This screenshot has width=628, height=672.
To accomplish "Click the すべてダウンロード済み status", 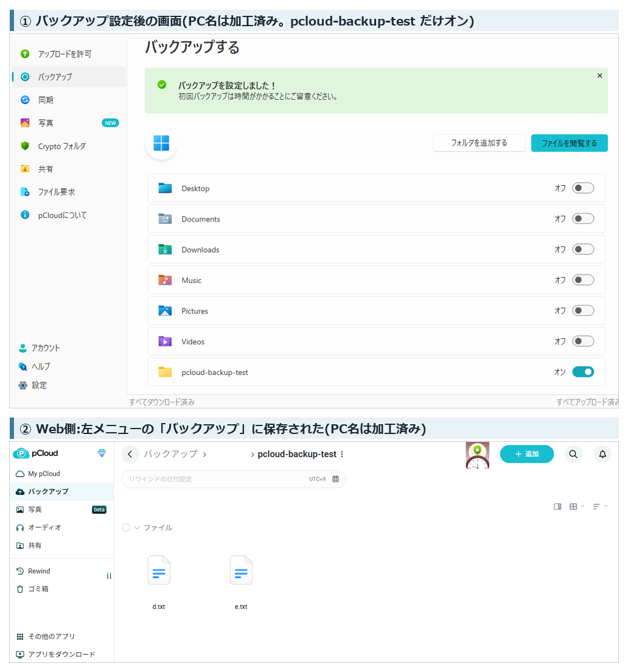I will (x=162, y=402).
